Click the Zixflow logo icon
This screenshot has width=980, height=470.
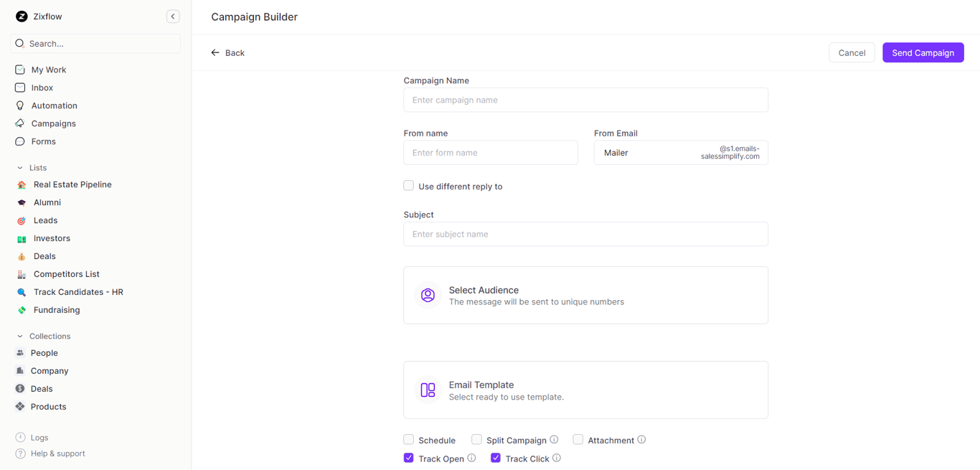(x=21, y=16)
